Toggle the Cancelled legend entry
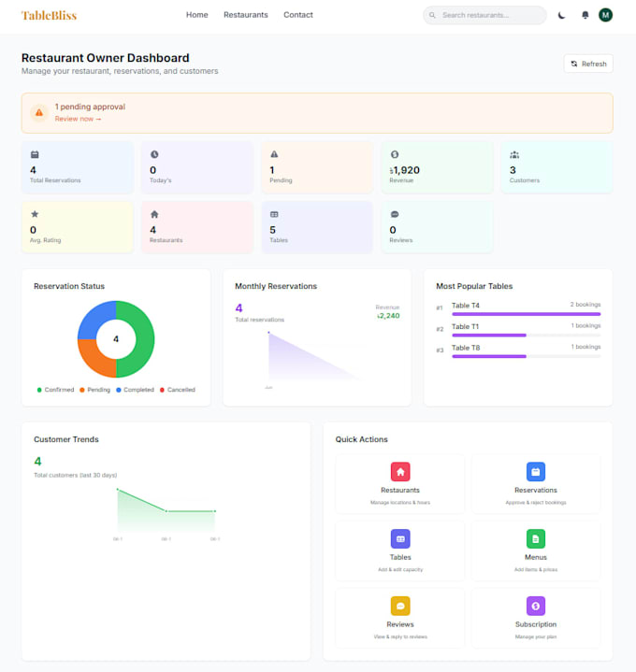The height and width of the screenshot is (672, 636). pyautogui.click(x=178, y=390)
